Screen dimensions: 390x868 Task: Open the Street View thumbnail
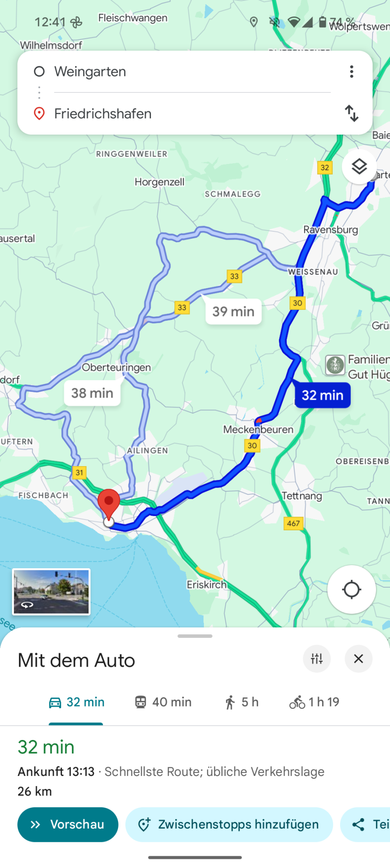click(x=51, y=592)
